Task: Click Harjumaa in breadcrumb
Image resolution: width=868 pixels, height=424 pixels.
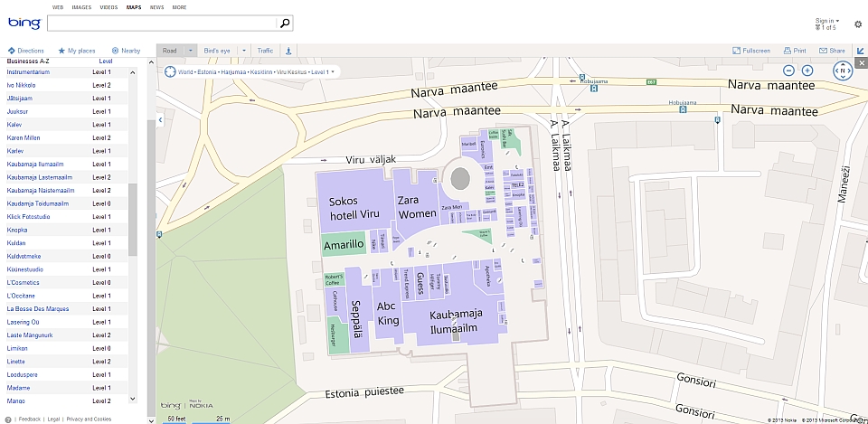Action: coord(231,72)
